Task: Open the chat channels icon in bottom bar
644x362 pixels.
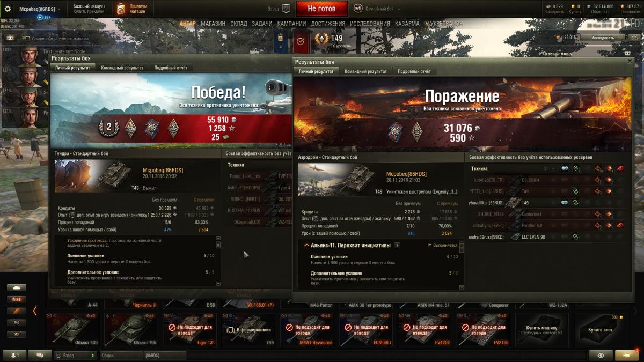Action: click(39, 355)
